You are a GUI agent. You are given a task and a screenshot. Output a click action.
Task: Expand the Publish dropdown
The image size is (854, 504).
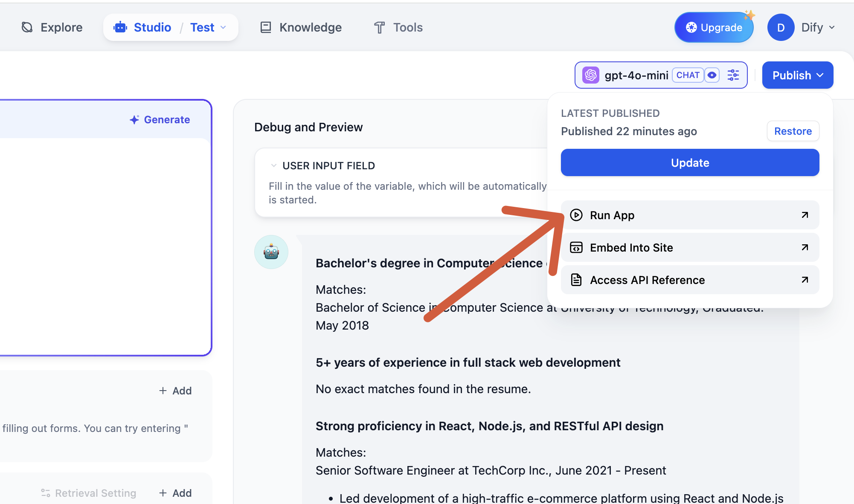pyautogui.click(x=797, y=75)
